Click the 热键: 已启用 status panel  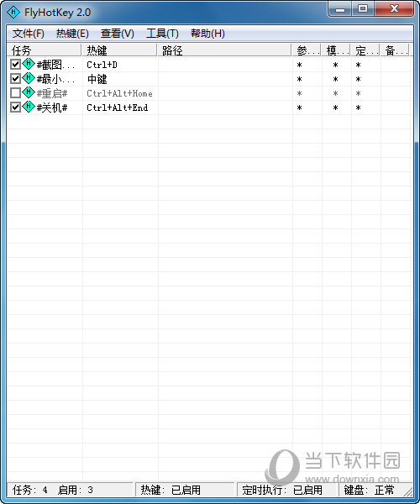[x=185, y=490]
